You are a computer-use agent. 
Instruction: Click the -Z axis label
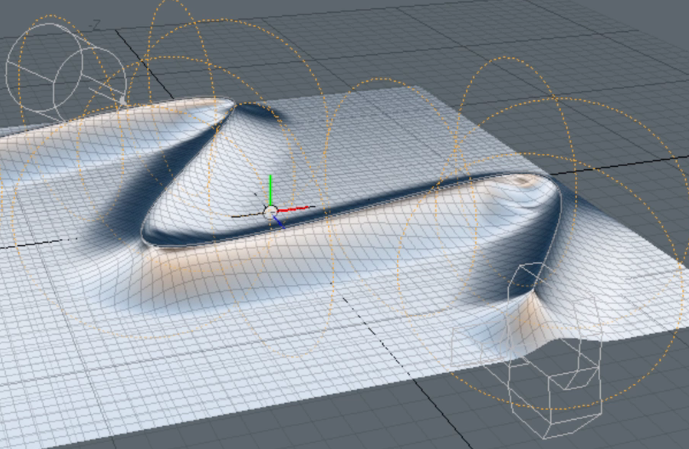point(95,25)
